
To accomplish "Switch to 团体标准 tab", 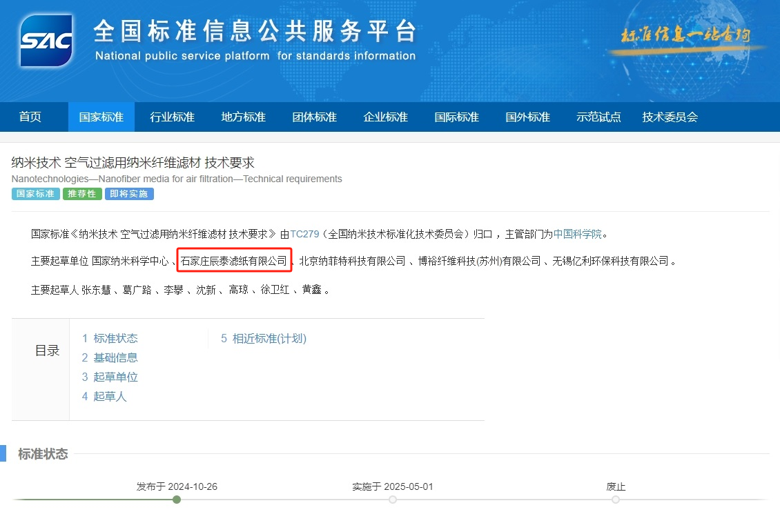I will pyautogui.click(x=315, y=117).
